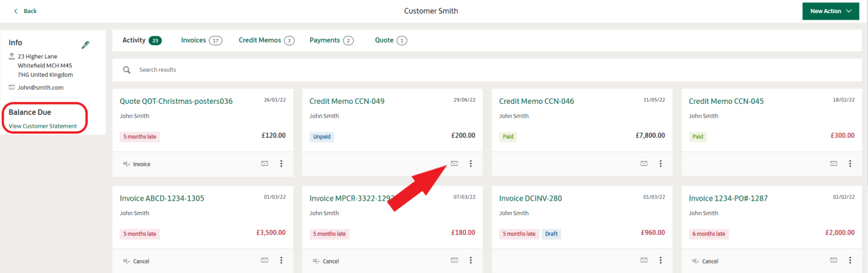Cancel Invoice ABCD-1234-1305
Screen dimensions: 868x273
(x=136, y=261)
